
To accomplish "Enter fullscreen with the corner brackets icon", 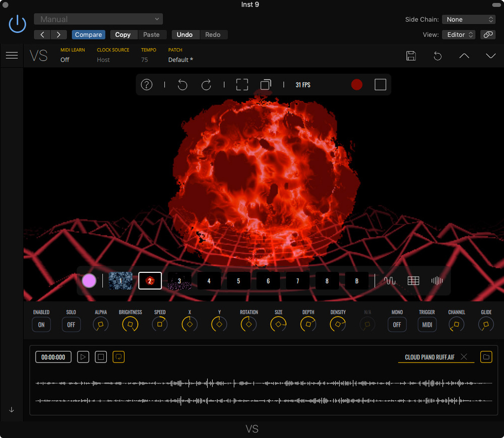I will click(242, 85).
